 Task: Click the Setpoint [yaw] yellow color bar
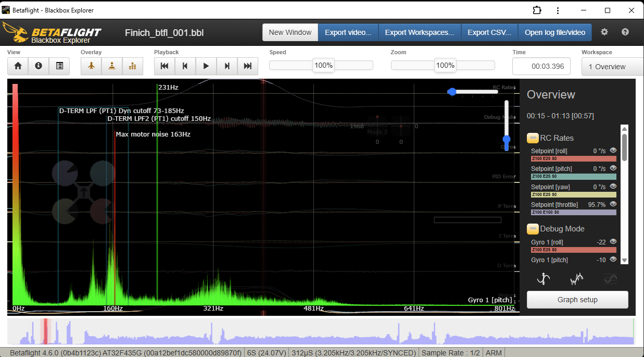[574, 194]
